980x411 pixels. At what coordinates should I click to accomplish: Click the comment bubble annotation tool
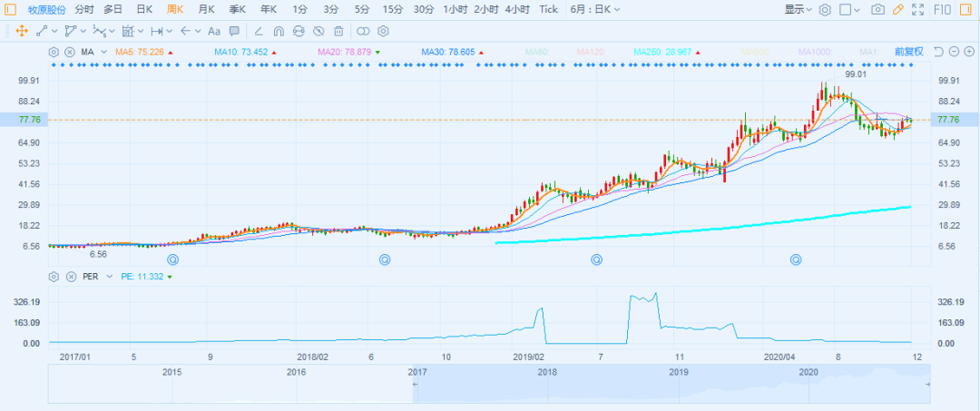[234, 31]
